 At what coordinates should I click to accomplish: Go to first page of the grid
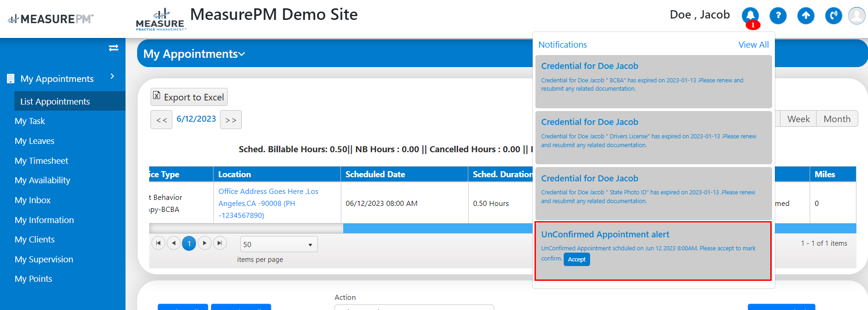tap(158, 243)
